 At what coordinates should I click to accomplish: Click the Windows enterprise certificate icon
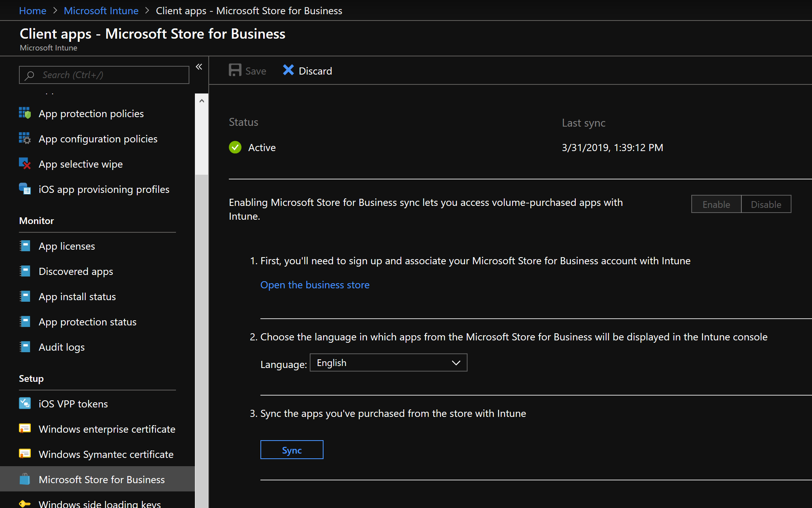tap(24, 428)
